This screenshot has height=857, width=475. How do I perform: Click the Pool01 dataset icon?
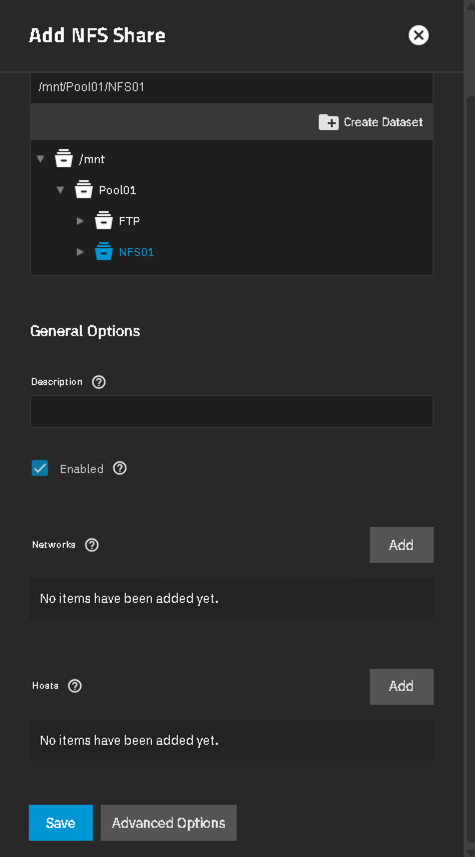click(84, 190)
